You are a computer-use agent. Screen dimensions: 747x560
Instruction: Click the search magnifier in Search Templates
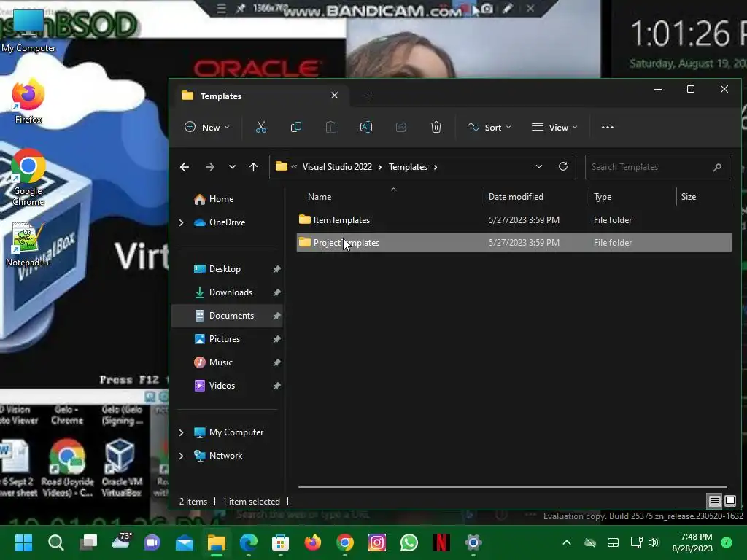click(717, 167)
